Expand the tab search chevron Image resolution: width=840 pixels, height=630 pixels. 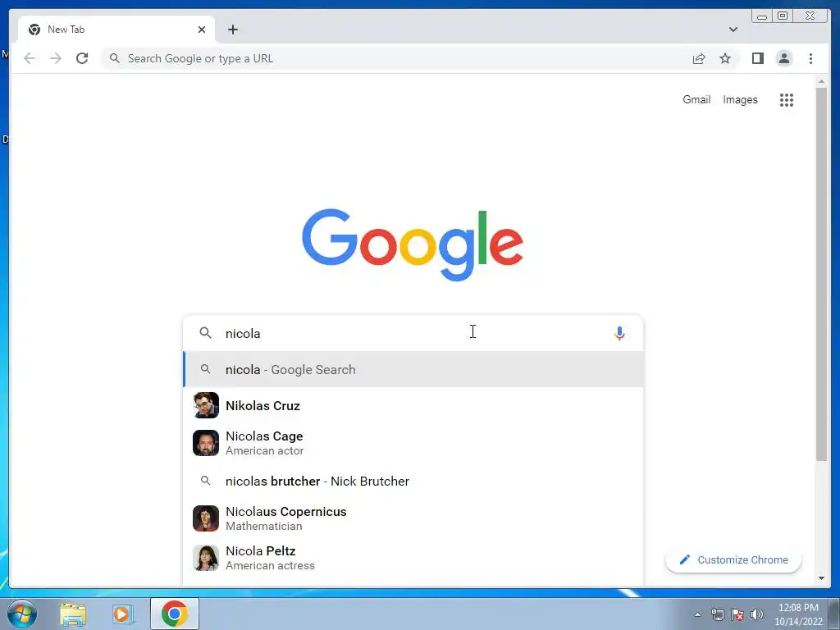click(x=733, y=30)
